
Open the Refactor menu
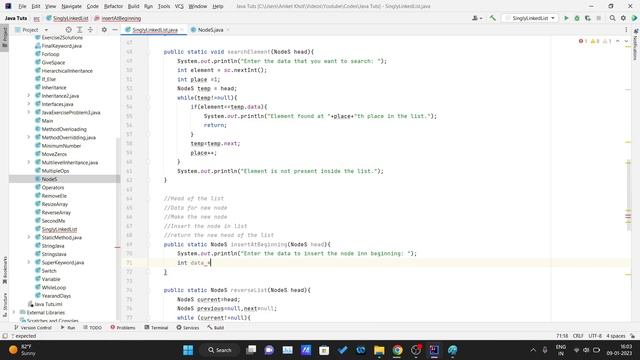[x=113, y=6]
